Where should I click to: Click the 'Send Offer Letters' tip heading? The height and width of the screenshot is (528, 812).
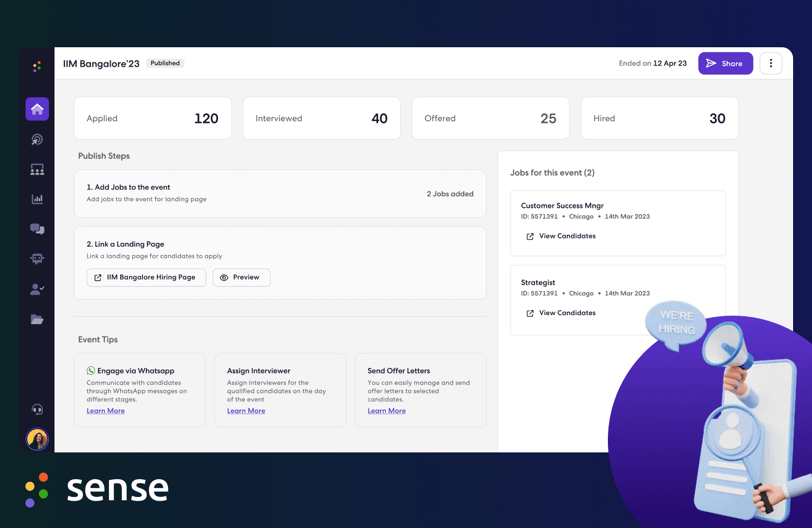tap(399, 371)
